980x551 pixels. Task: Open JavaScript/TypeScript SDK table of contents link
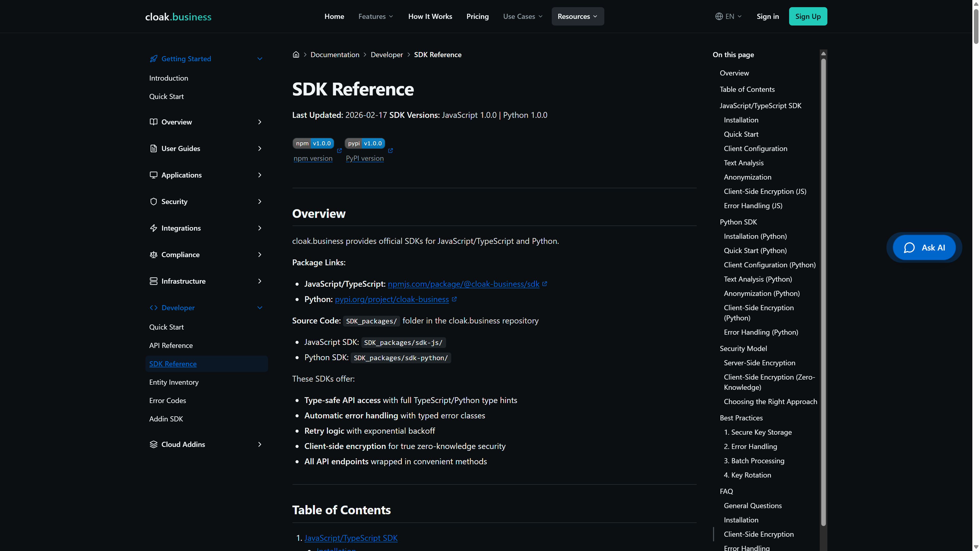(351, 538)
